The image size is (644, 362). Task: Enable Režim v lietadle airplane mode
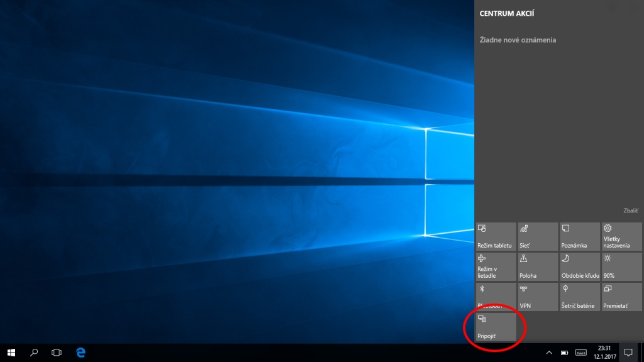496,266
